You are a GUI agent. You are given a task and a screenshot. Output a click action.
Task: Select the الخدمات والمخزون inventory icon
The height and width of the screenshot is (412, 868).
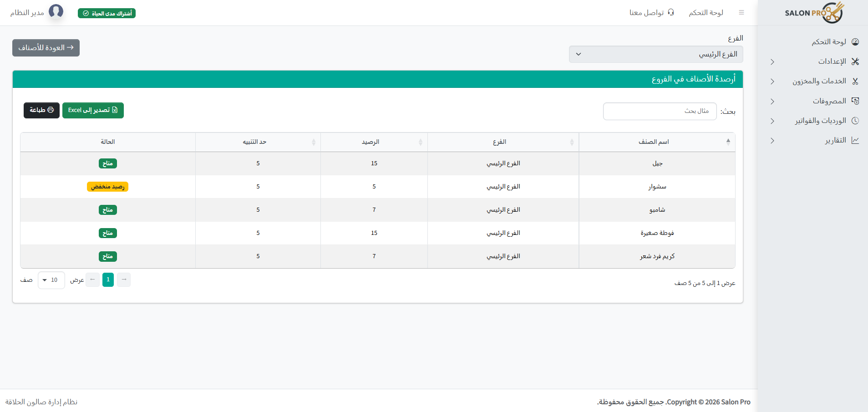point(856,81)
